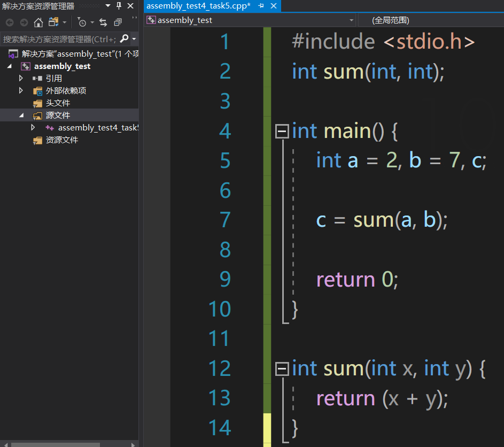Show more toolbar options overflow chevron
504x447 pixels.
(x=134, y=18)
